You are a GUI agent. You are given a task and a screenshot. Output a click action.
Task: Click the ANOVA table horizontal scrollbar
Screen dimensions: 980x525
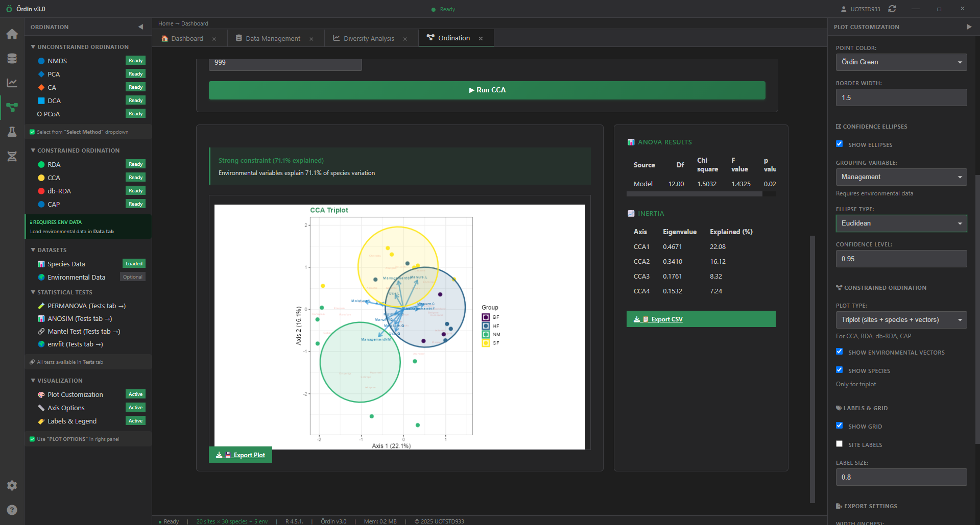(694, 194)
